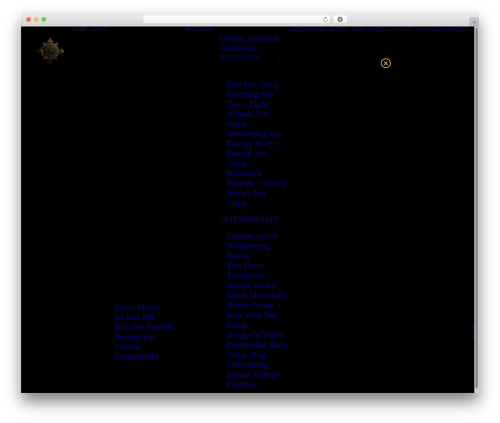Viewport: 500px width, 423px height.
Task: Open the EVENTS menu item
Action: pos(338,29)
